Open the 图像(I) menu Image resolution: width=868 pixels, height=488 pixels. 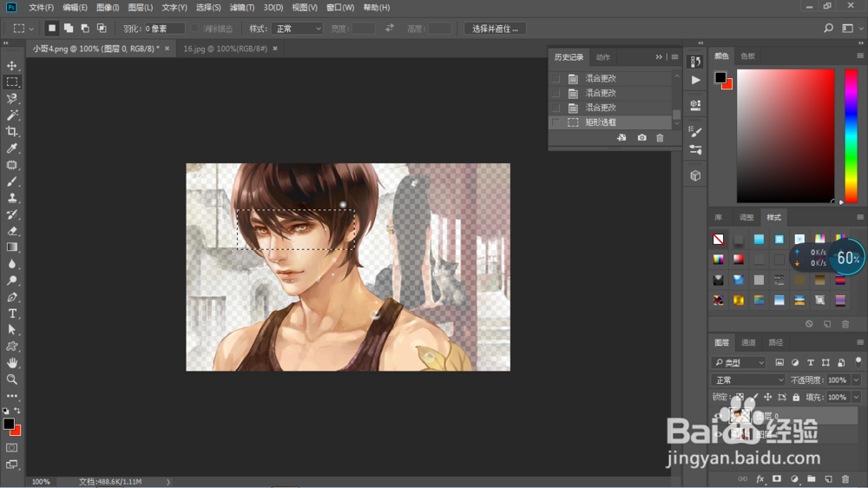[x=108, y=7]
